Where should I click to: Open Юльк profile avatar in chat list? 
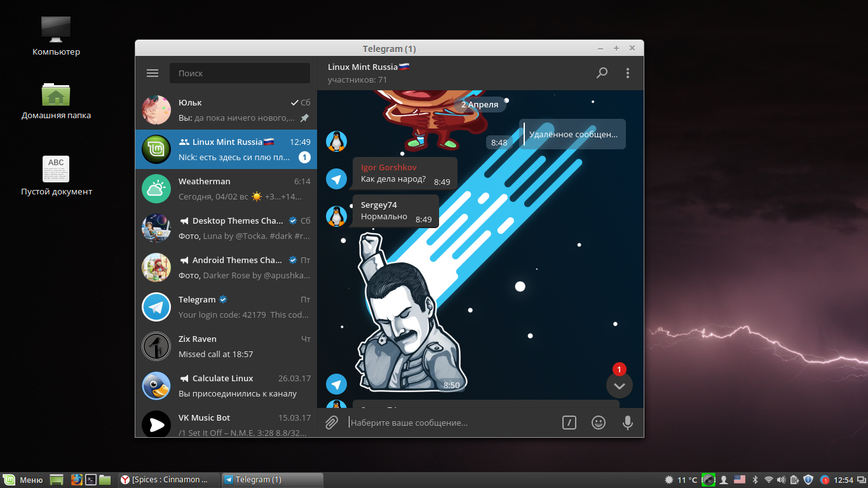(x=156, y=110)
